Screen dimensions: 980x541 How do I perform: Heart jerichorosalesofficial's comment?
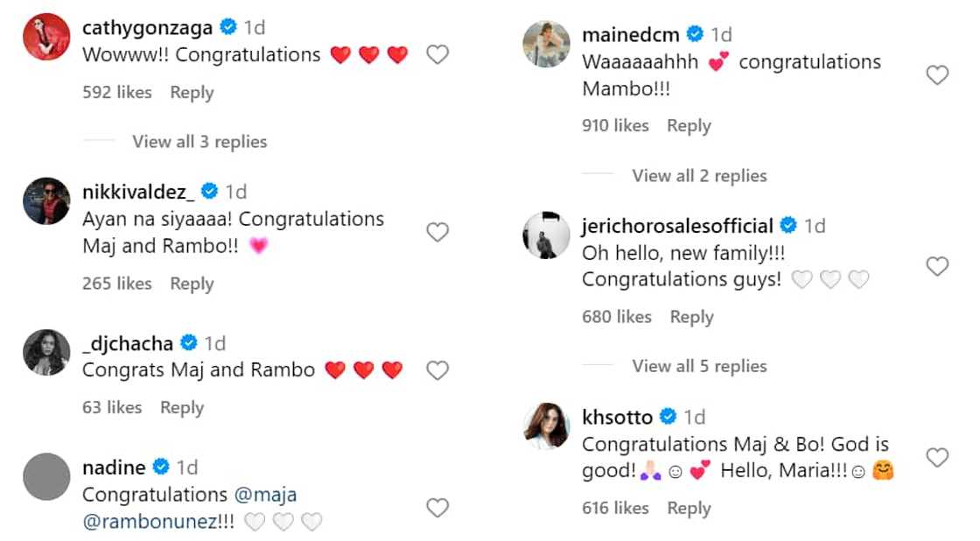[x=937, y=266]
